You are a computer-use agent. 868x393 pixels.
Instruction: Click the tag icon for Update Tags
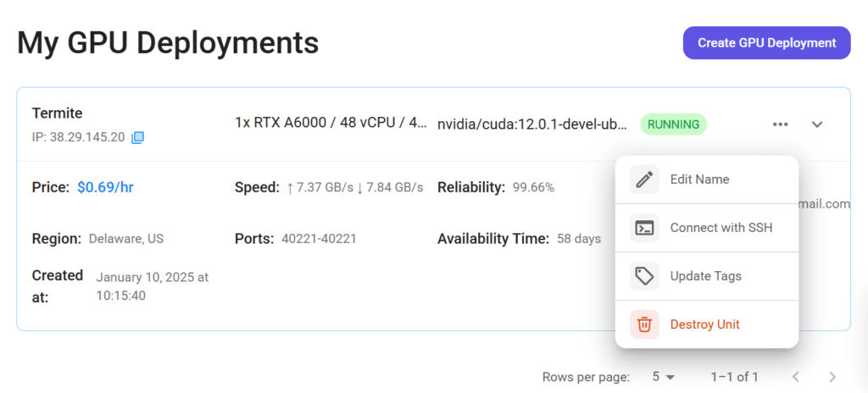[x=644, y=276]
